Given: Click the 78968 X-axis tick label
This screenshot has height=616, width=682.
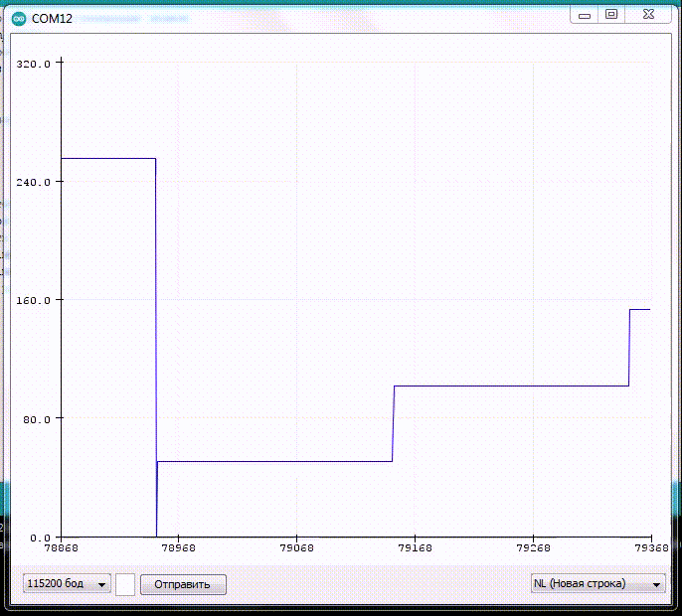Looking at the screenshot, I should [179, 547].
